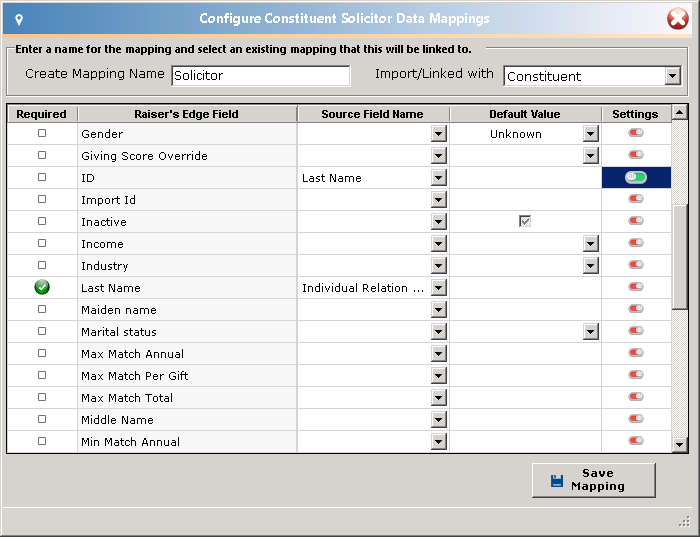Tick Required checkbox for Giving Score Override
Image resolution: width=700 pixels, height=537 pixels.
point(42,155)
